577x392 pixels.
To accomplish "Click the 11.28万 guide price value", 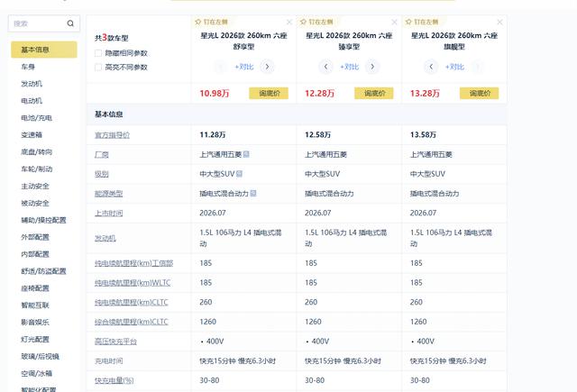I will pyautogui.click(x=213, y=134).
